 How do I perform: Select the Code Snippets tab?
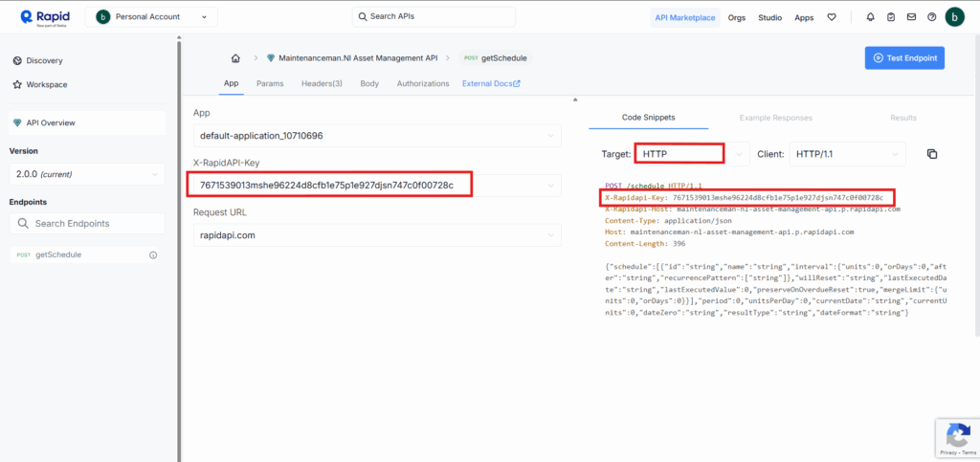pyautogui.click(x=648, y=118)
